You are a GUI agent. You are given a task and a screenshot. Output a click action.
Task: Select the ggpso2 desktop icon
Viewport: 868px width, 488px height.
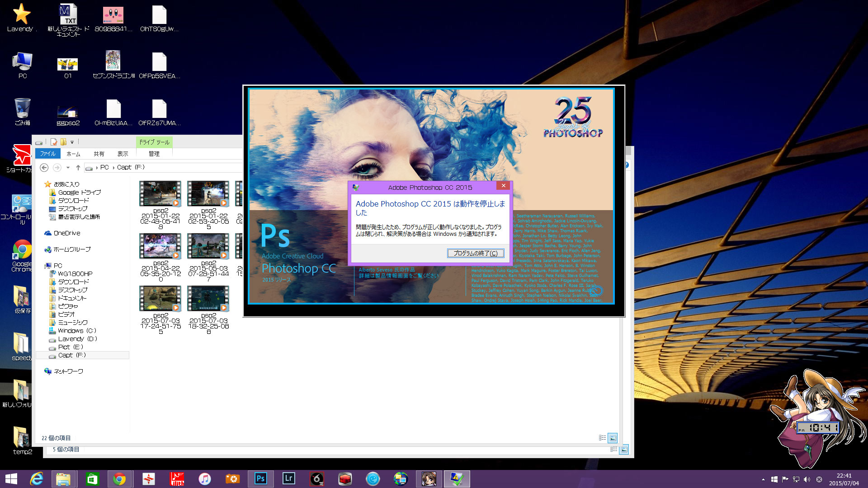pos(68,114)
